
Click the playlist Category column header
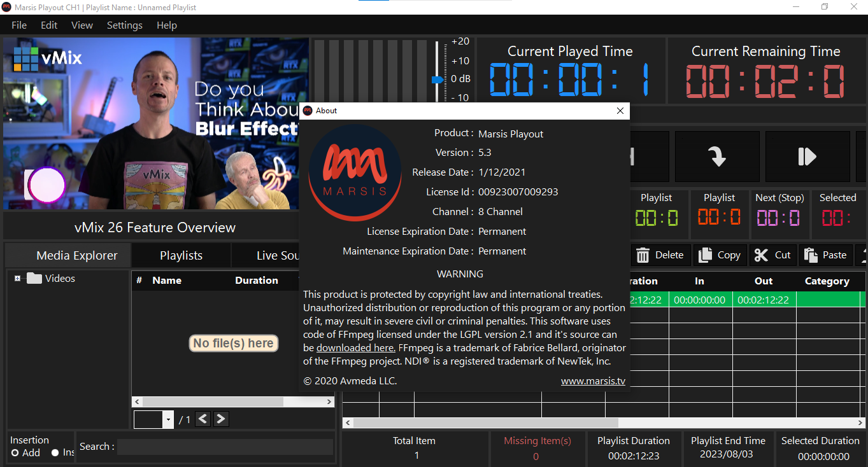click(x=827, y=281)
